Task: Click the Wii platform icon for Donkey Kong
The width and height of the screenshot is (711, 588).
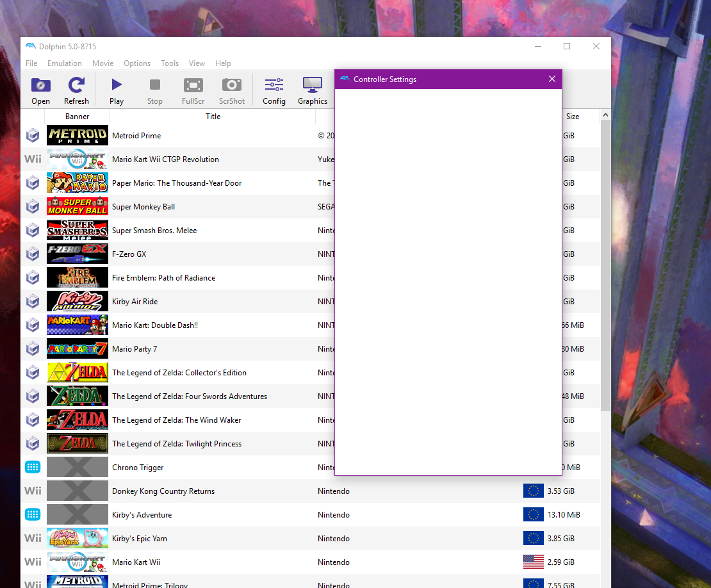Action: [x=33, y=491]
